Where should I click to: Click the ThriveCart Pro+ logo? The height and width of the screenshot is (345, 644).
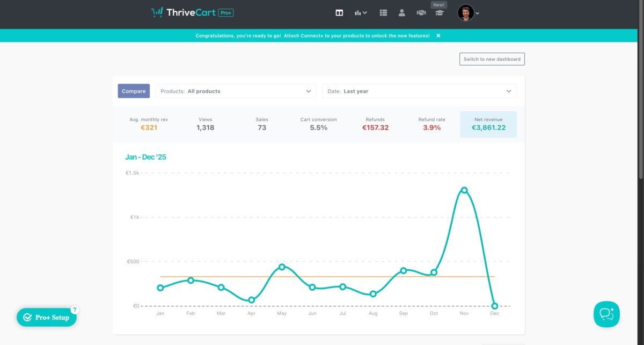(192, 12)
